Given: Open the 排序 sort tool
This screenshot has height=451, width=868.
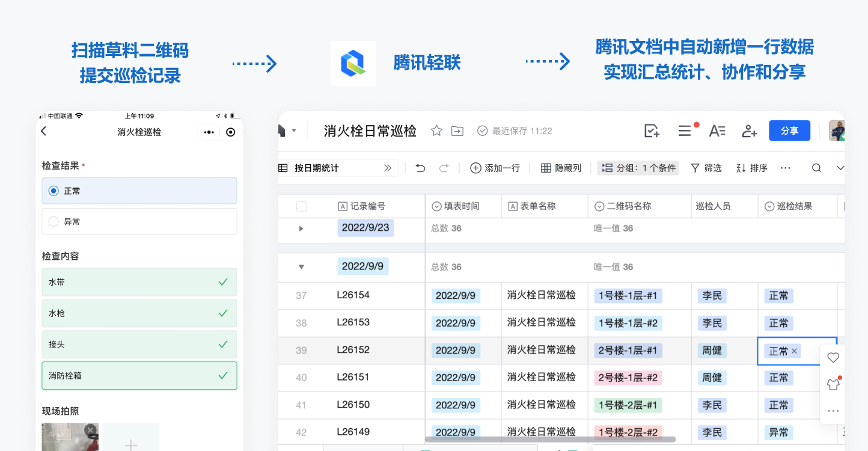Looking at the screenshot, I should coord(751,168).
